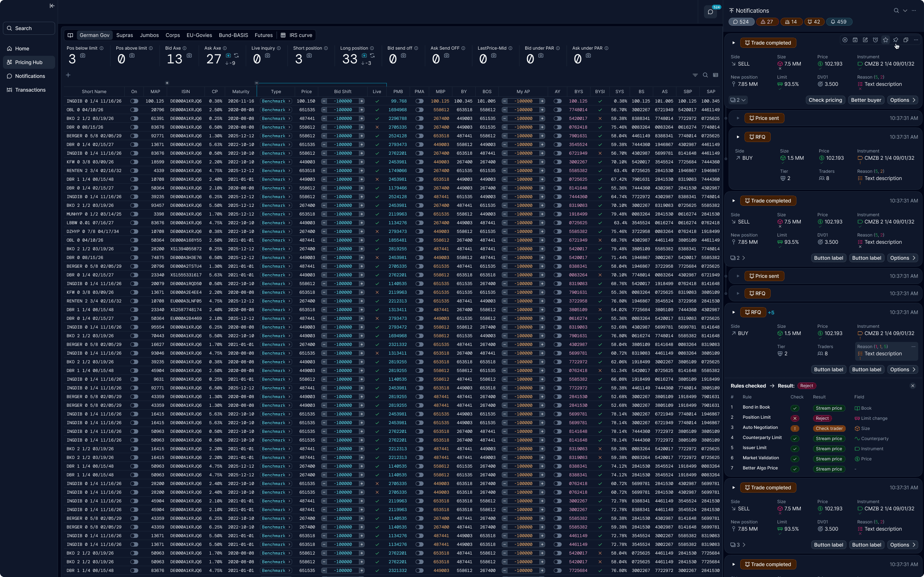Viewport: 924px width, 577px height.
Task: Open the Benchmark type dropdown in first row
Action: pos(275,101)
